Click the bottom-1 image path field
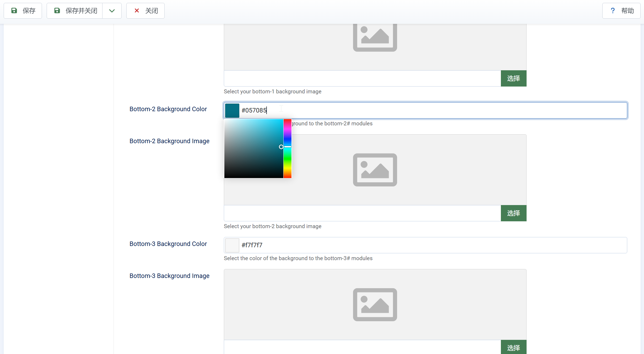644x354 pixels. click(x=362, y=78)
